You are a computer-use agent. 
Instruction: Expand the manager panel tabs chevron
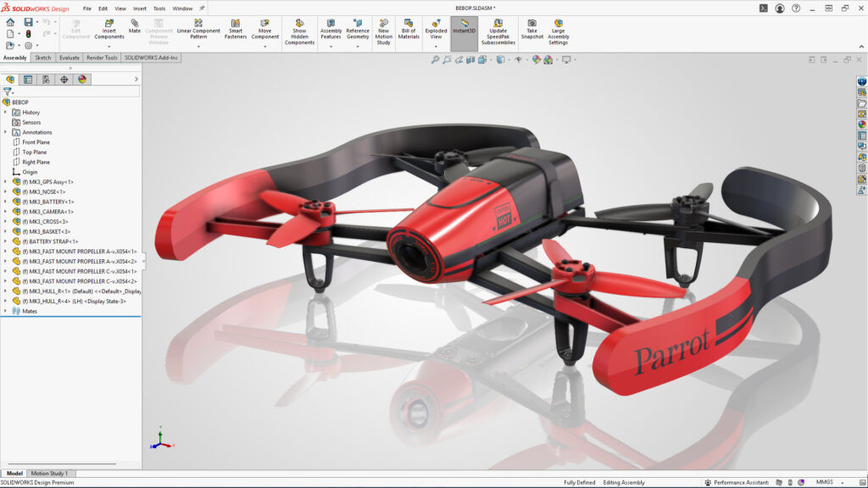point(136,80)
